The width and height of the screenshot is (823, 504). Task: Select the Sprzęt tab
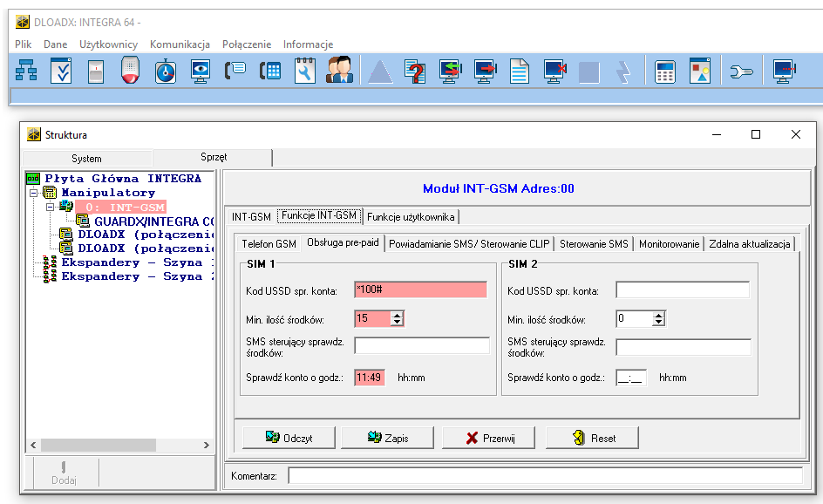pyautogui.click(x=213, y=157)
